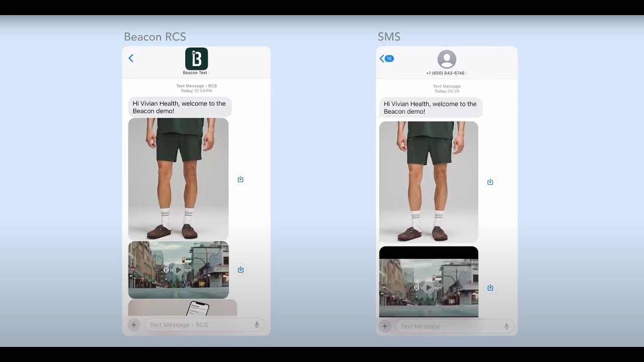Save the shorts image in SMS chat

pyautogui.click(x=490, y=182)
